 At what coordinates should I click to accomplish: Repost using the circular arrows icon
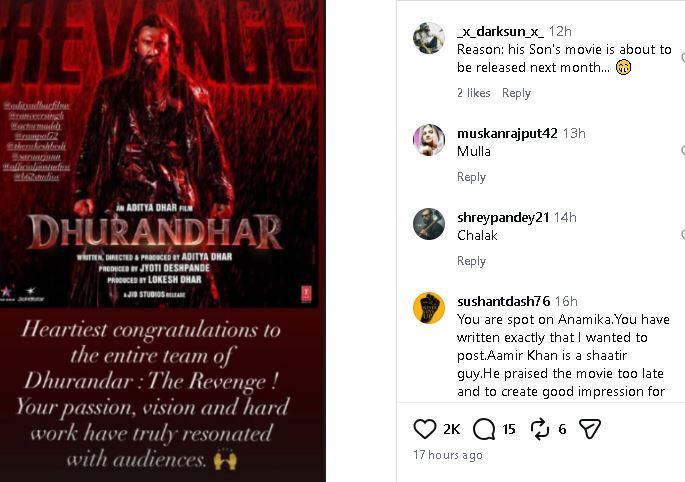pyautogui.click(x=540, y=429)
